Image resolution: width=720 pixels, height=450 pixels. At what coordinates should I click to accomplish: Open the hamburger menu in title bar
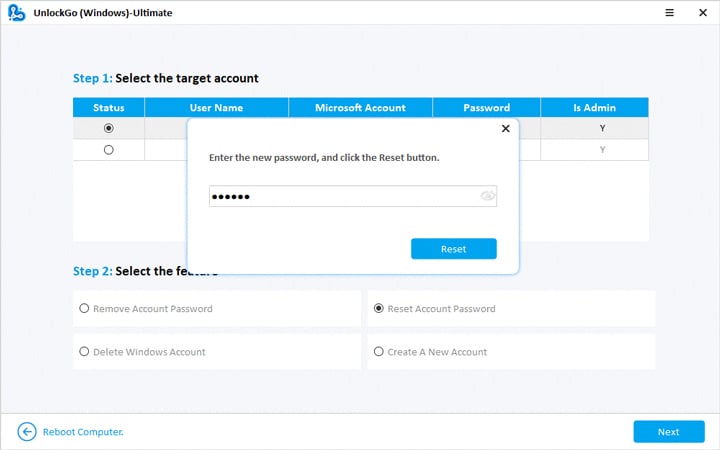click(x=641, y=14)
